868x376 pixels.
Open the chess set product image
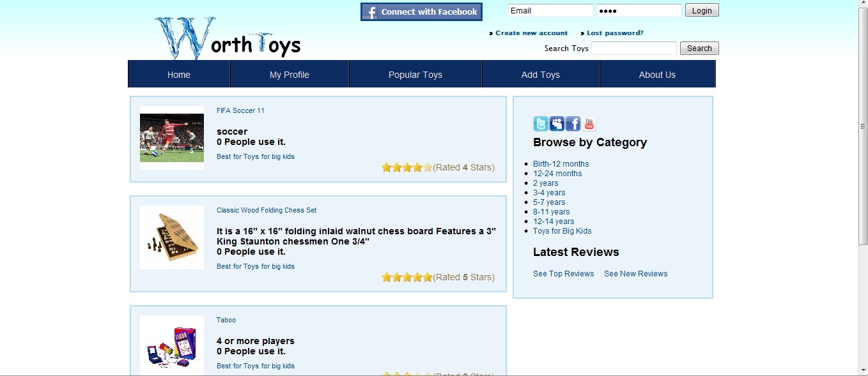point(172,237)
